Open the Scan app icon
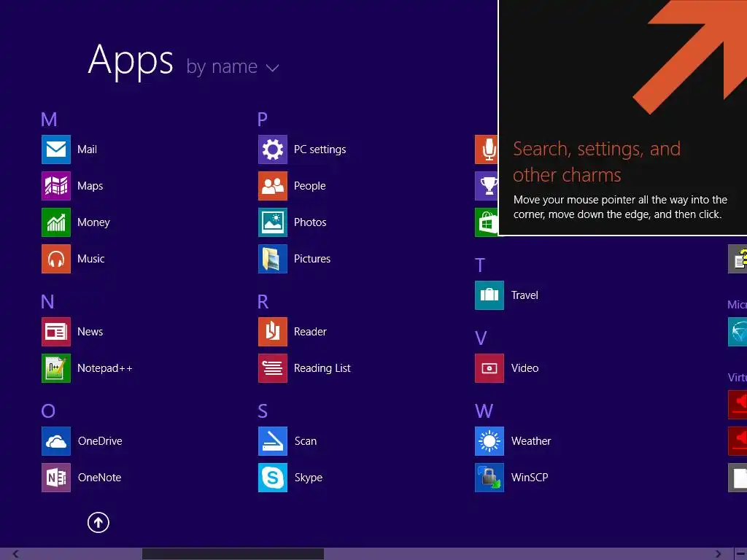The height and width of the screenshot is (560, 747). [273, 441]
